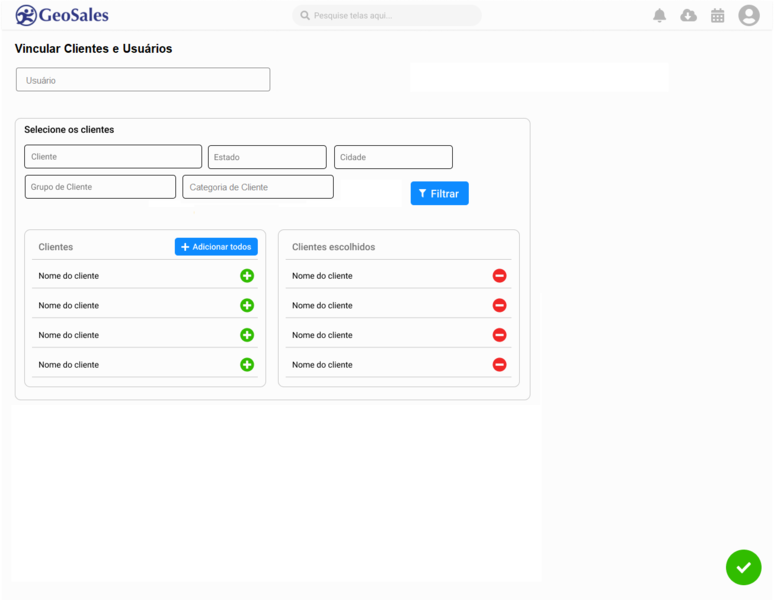Open the calendar icon in header
This screenshot has width=774, height=600.
pyautogui.click(x=717, y=16)
